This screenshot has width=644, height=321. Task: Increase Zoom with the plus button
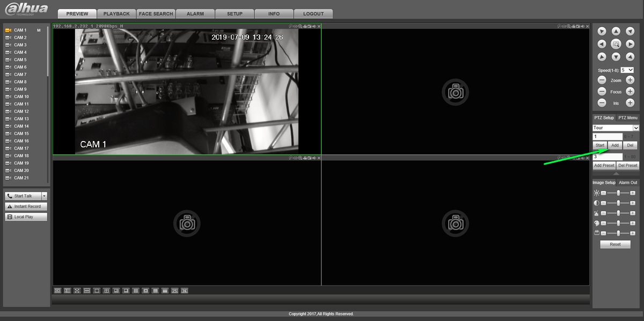pos(630,80)
